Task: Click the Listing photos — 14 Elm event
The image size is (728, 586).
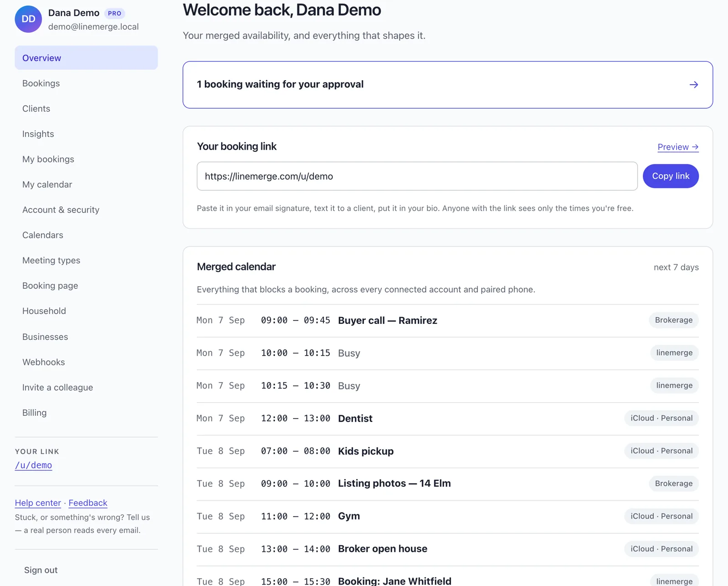Action: (x=394, y=484)
